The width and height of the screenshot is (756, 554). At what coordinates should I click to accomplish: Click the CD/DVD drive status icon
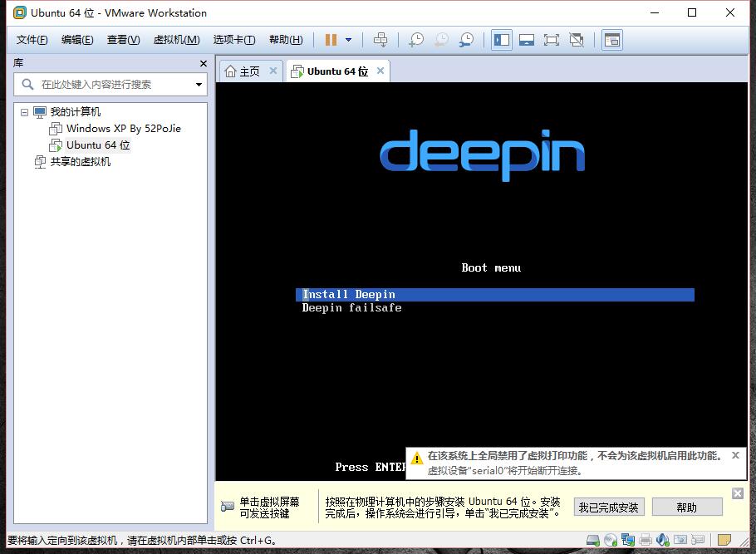[x=611, y=540]
